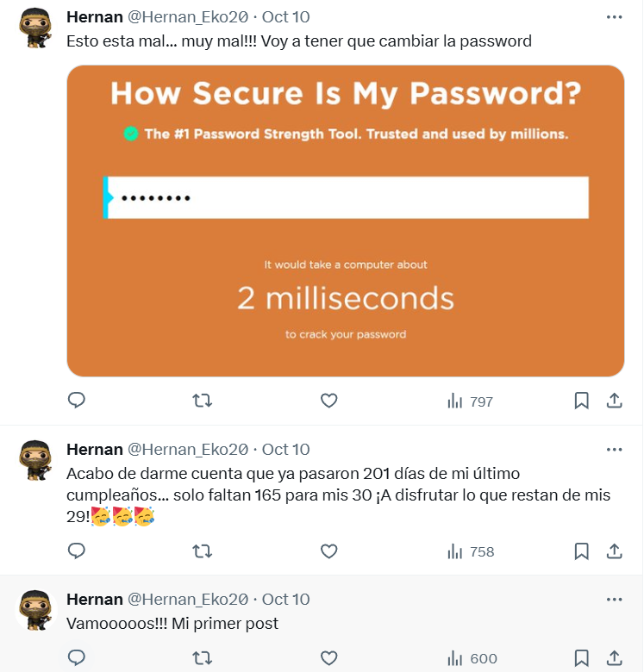Reply to the password security post
Screen dimensions: 644x672
tap(77, 401)
